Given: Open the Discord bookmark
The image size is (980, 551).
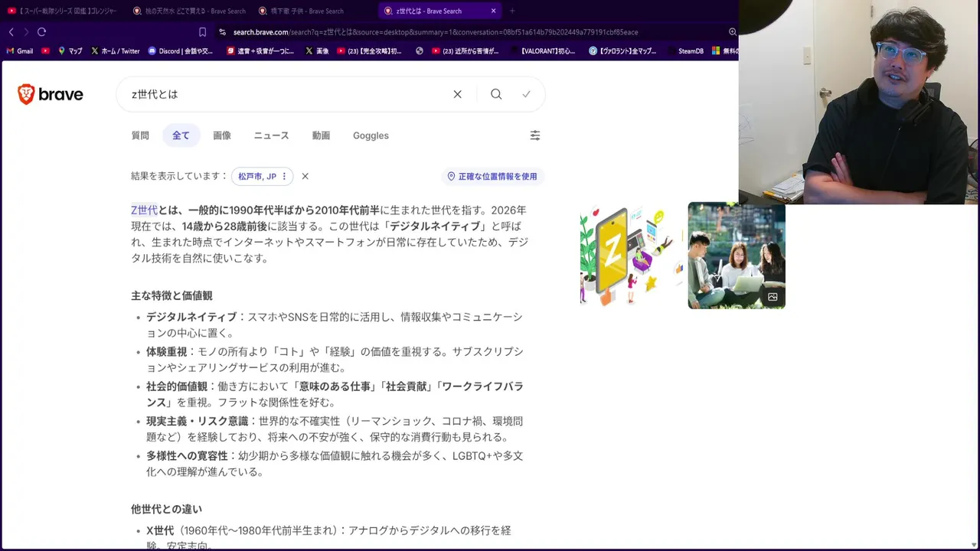Looking at the screenshot, I should point(181,51).
